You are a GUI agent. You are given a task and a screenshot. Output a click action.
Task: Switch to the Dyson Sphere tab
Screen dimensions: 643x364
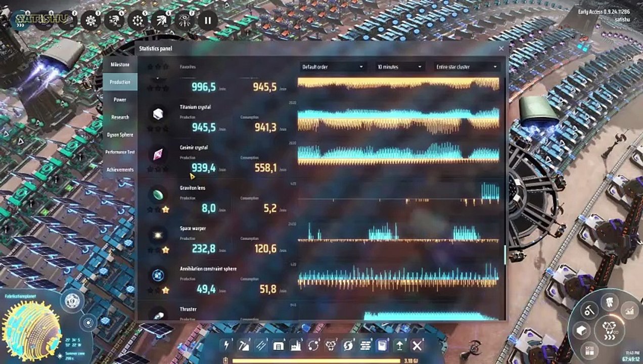tap(120, 134)
